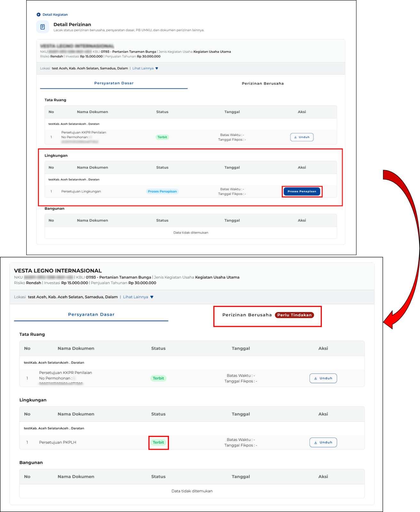Click the Persetujuan Lingkungan document name
Screen dimensions: 420x512
81,192
